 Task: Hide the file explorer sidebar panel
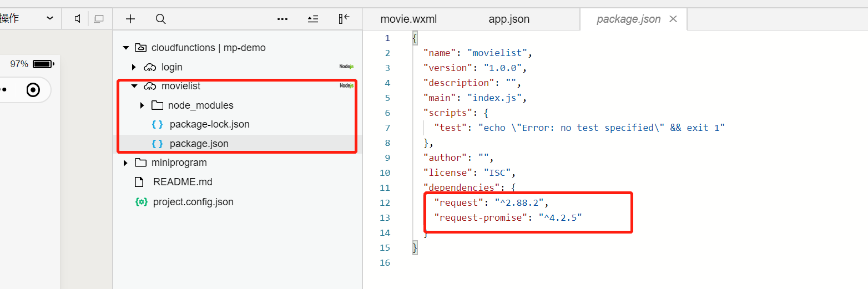click(x=344, y=19)
